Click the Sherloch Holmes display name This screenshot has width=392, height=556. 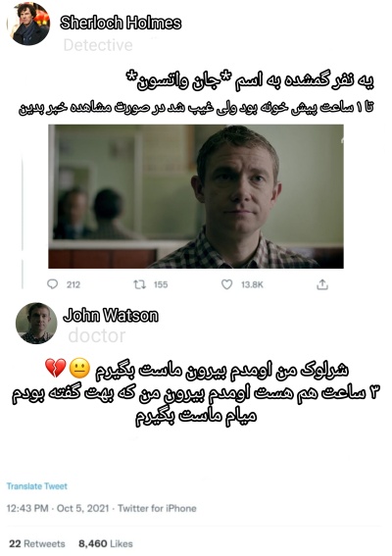tap(121, 23)
